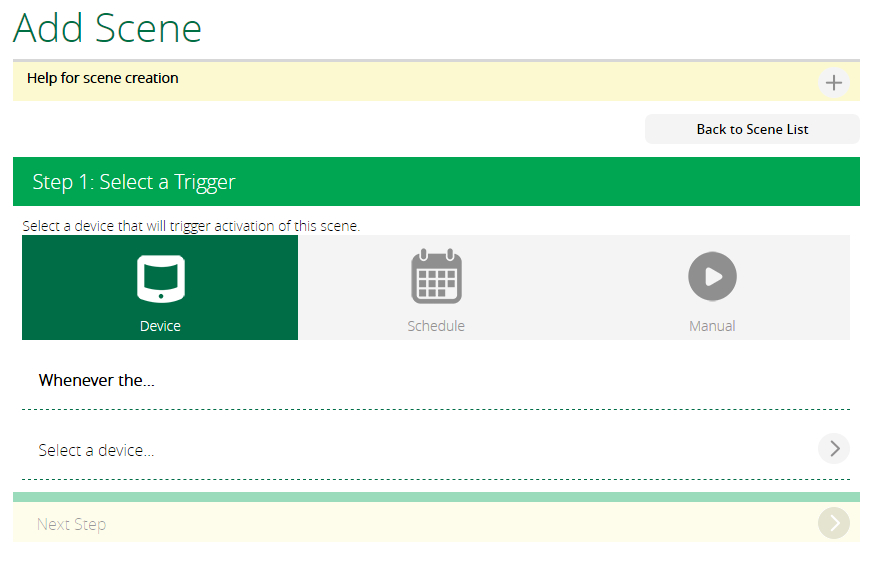Click the trigger instruction text below Step 1
The image size is (870, 561).
pyautogui.click(x=190, y=226)
